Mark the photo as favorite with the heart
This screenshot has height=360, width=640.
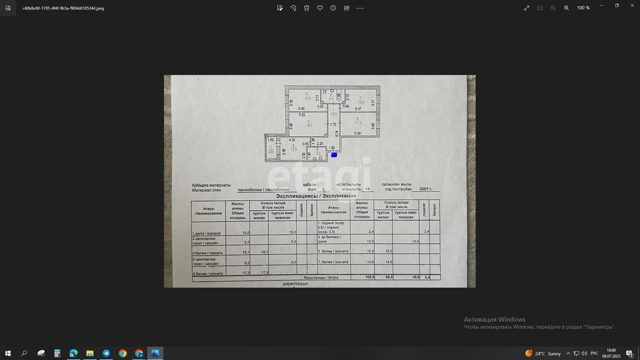coord(320,8)
